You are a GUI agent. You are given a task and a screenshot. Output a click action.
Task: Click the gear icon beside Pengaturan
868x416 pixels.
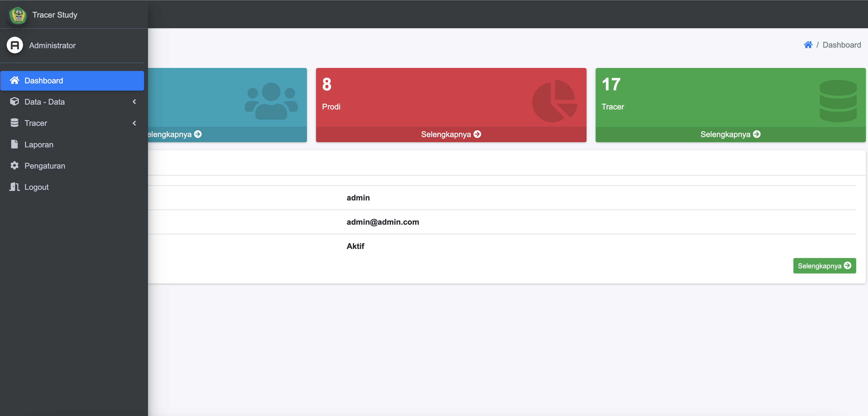pyautogui.click(x=15, y=165)
